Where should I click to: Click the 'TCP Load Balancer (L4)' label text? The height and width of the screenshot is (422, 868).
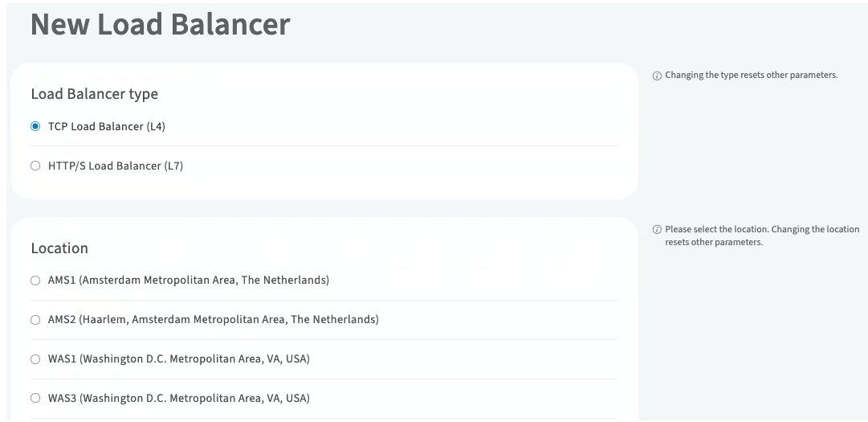(107, 126)
